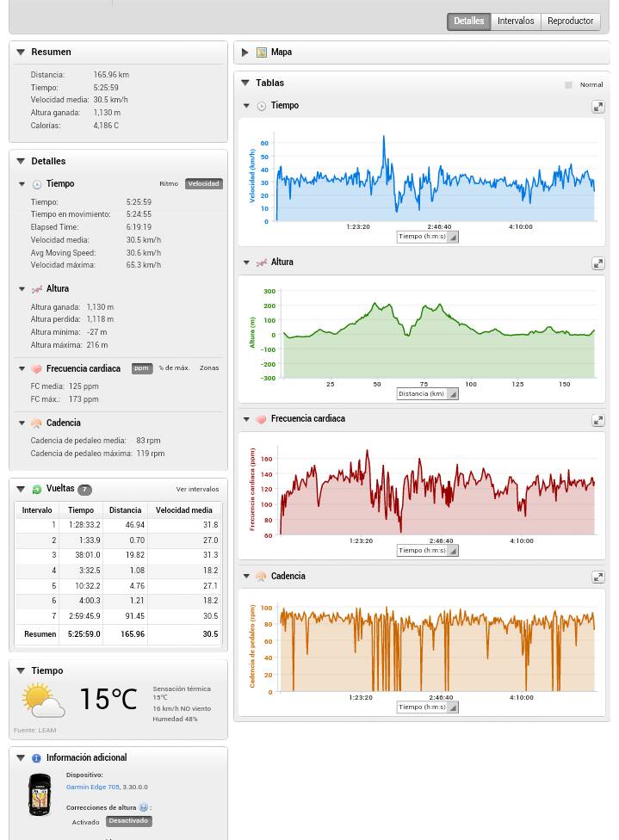Click the green Vueltas laps icon
Image resolution: width=619 pixels, height=840 pixels.
click(36, 490)
